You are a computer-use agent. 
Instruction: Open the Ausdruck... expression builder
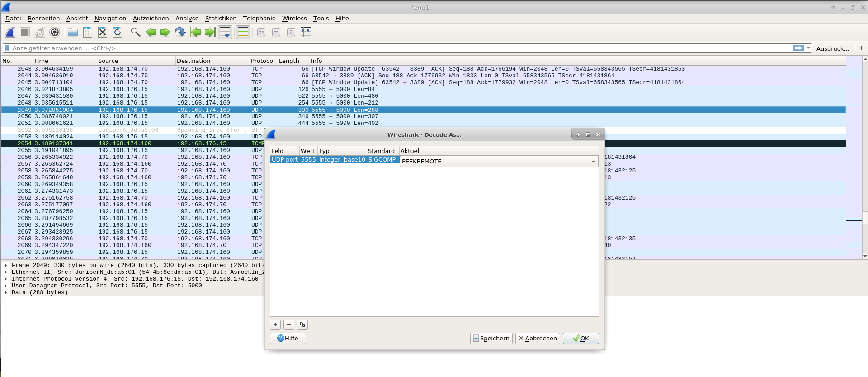[833, 48]
